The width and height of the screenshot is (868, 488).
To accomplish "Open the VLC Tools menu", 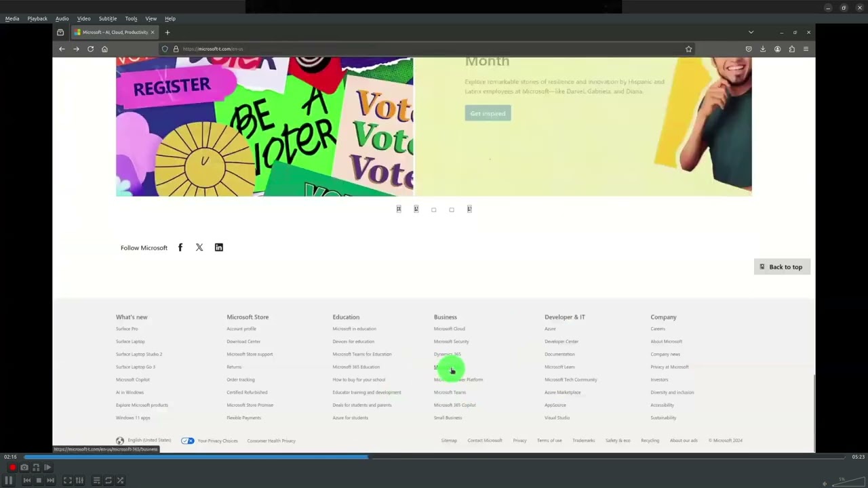I will point(131,18).
